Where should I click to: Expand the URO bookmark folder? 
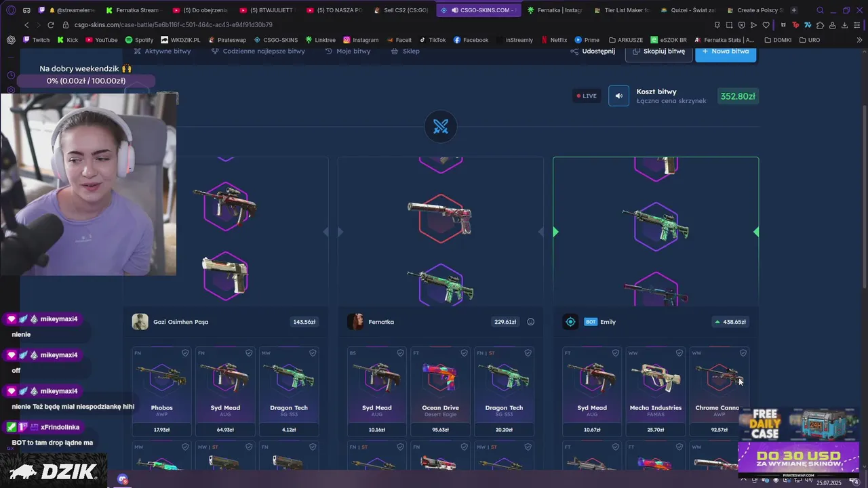810,40
